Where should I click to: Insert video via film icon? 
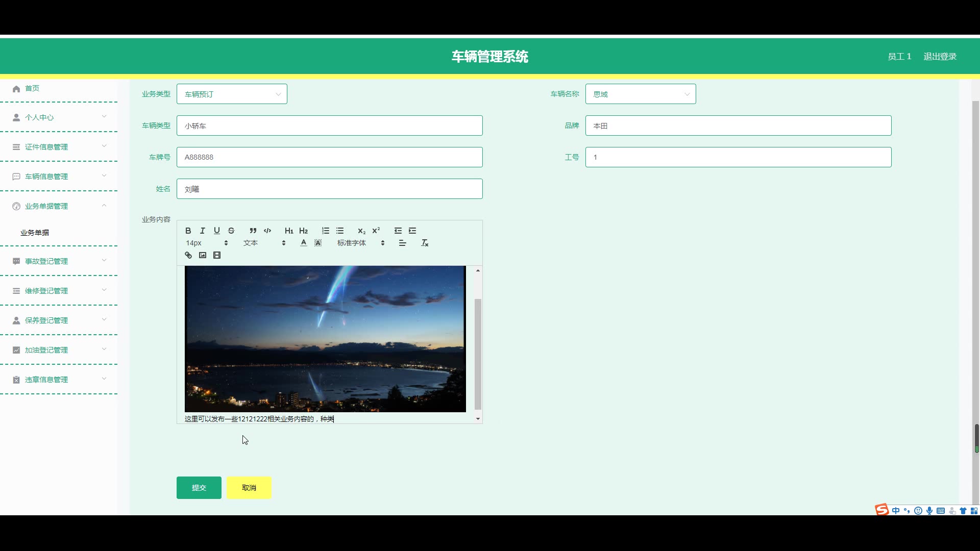point(217,255)
